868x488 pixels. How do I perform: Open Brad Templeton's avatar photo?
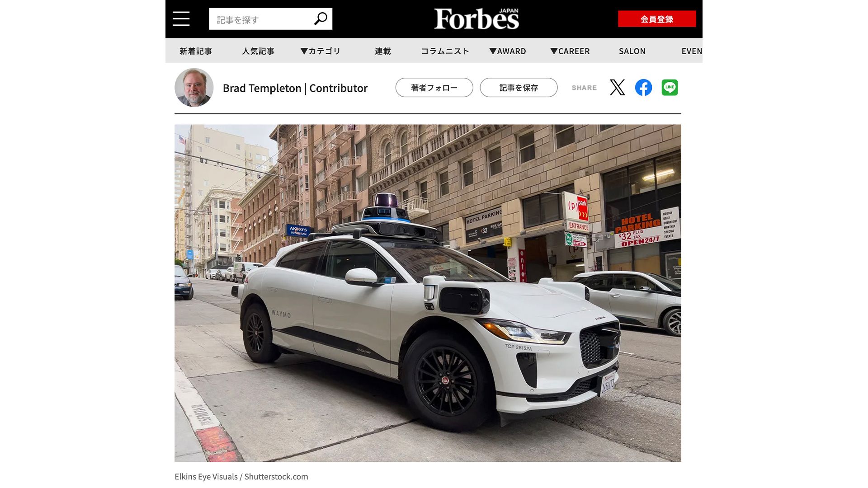point(194,88)
